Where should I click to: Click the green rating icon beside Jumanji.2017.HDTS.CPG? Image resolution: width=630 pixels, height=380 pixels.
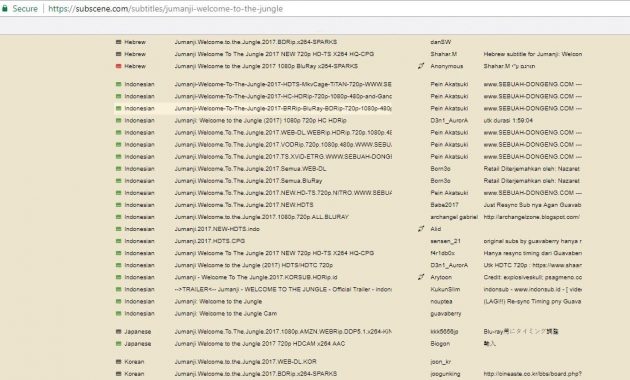point(119,241)
